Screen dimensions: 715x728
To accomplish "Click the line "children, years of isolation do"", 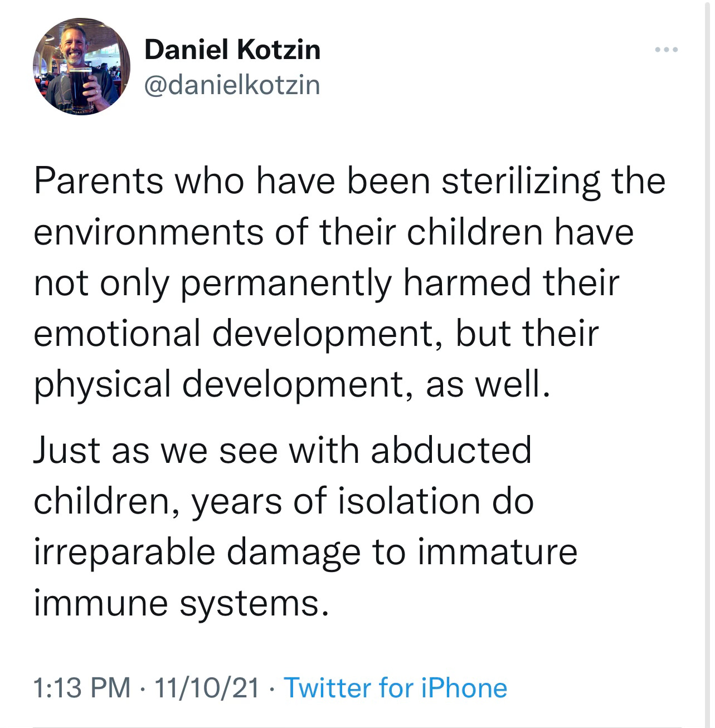I will (x=284, y=501).
